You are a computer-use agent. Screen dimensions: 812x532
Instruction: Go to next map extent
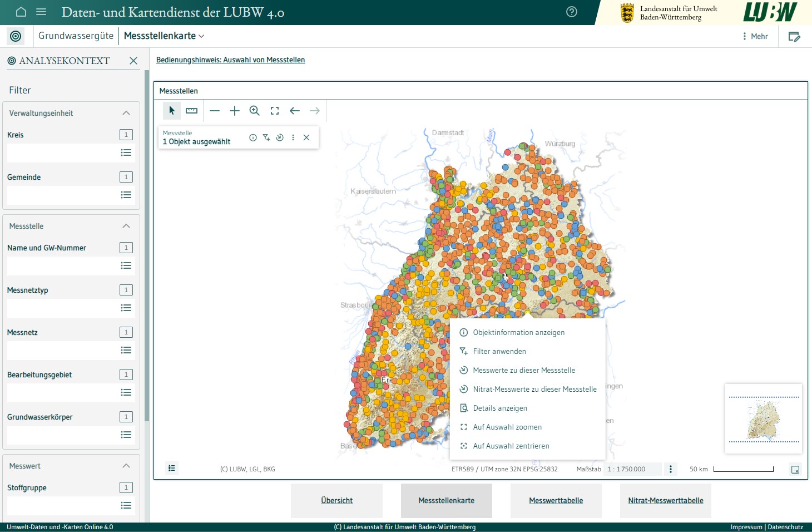[315, 111]
